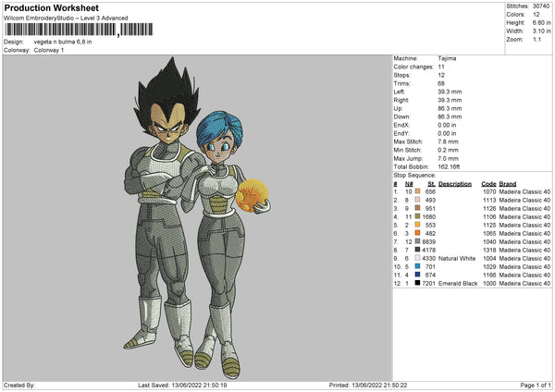Click the barcode under the worksheet title

click(x=79, y=30)
